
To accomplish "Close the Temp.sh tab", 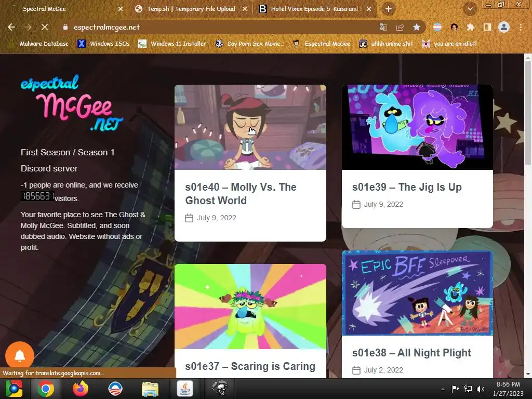I will tap(245, 9).
